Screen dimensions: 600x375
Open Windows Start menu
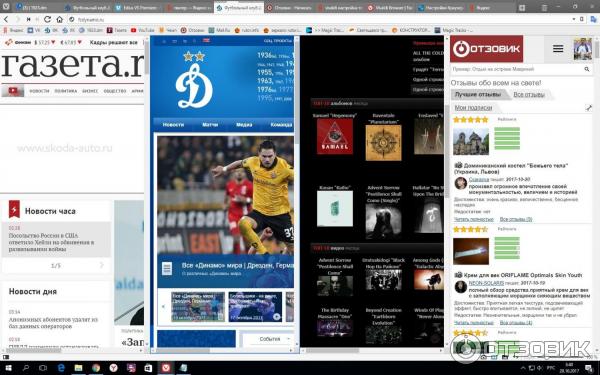[8, 368]
